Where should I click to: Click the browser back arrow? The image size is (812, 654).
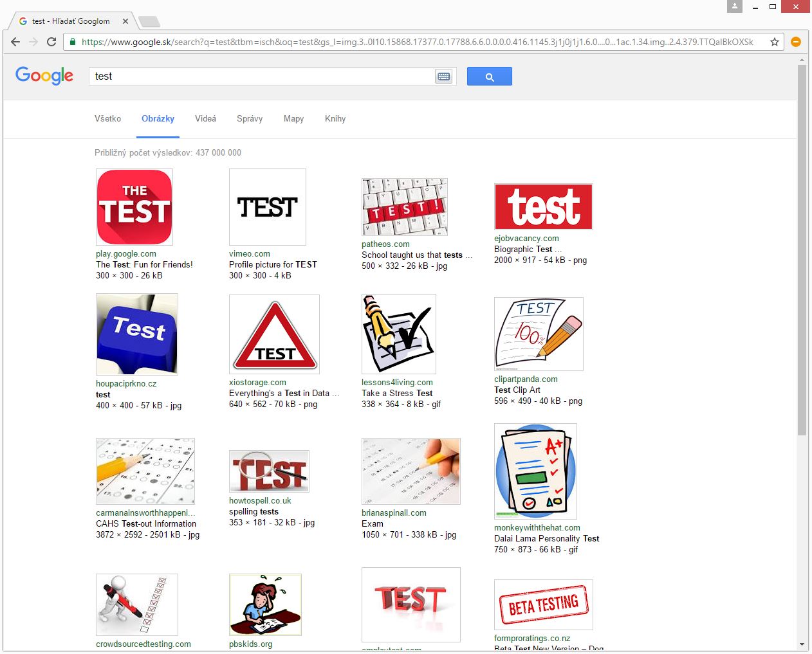15,42
